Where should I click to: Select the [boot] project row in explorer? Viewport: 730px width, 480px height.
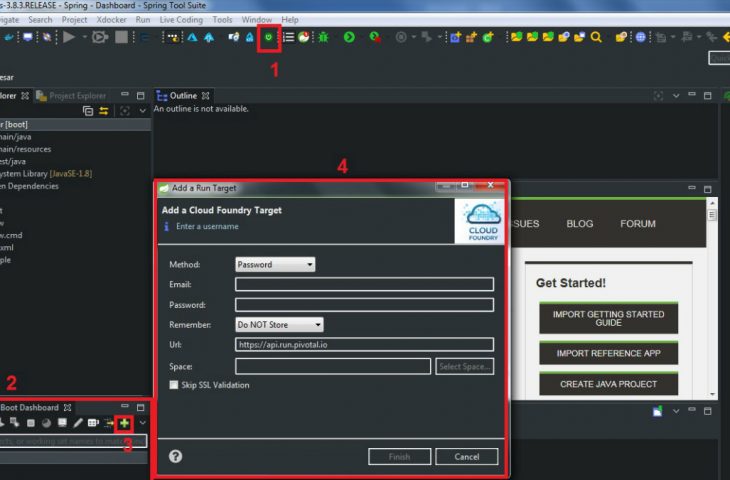[x=75, y=124]
